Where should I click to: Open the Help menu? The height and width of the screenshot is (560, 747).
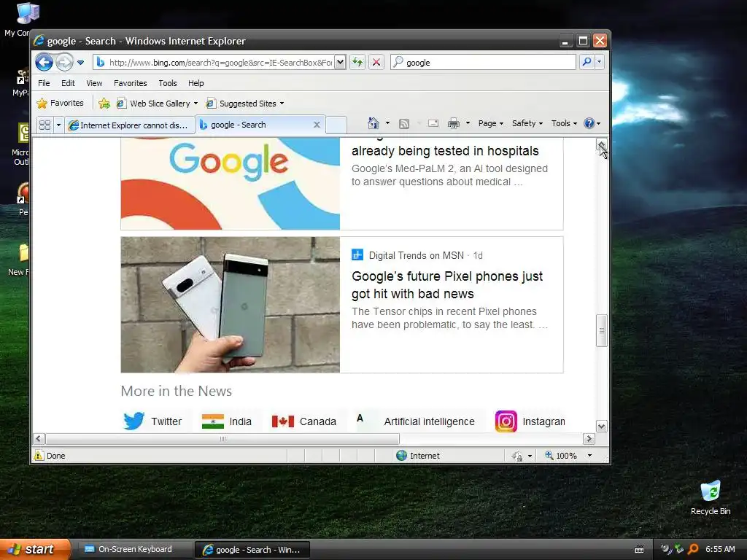[x=196, y=83]
